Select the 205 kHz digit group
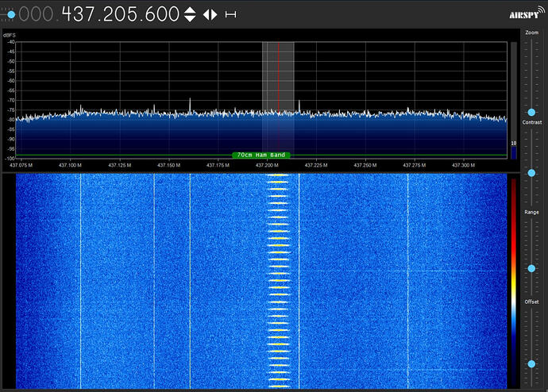The height and width of the screenshot is (392, 548). [x=121, y=14]
